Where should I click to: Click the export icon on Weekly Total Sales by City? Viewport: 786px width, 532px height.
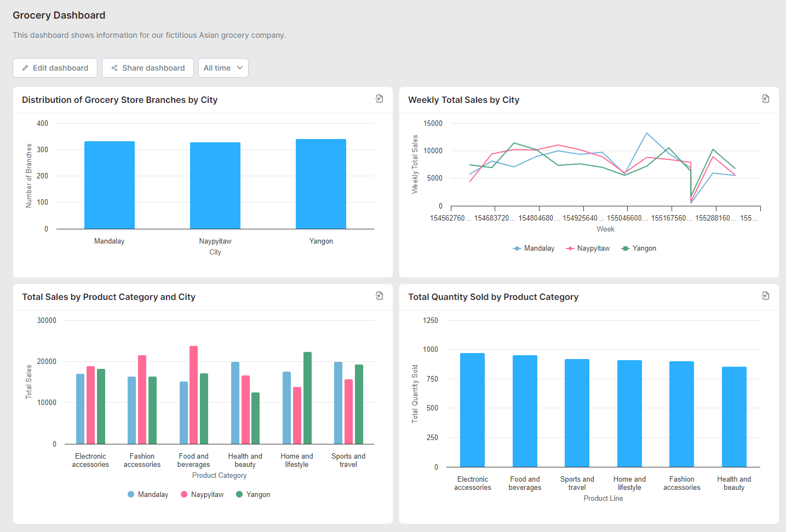[765, 99]
